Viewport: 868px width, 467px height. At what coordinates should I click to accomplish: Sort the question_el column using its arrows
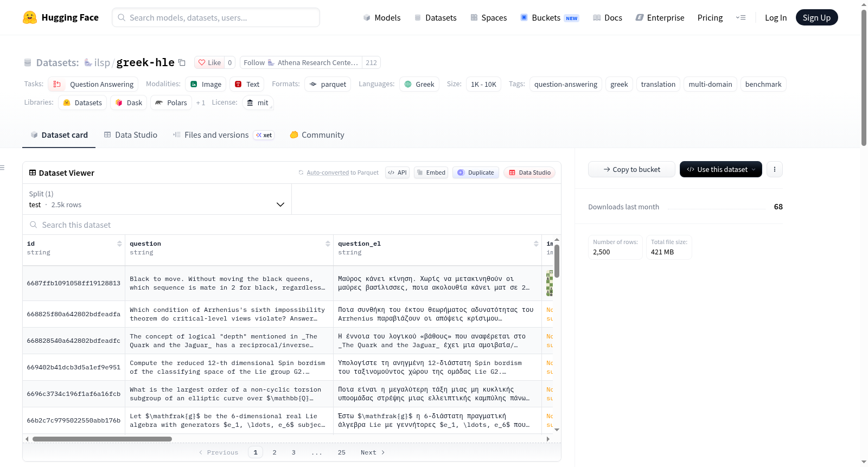pyautogui.click(x=536, y=244)
